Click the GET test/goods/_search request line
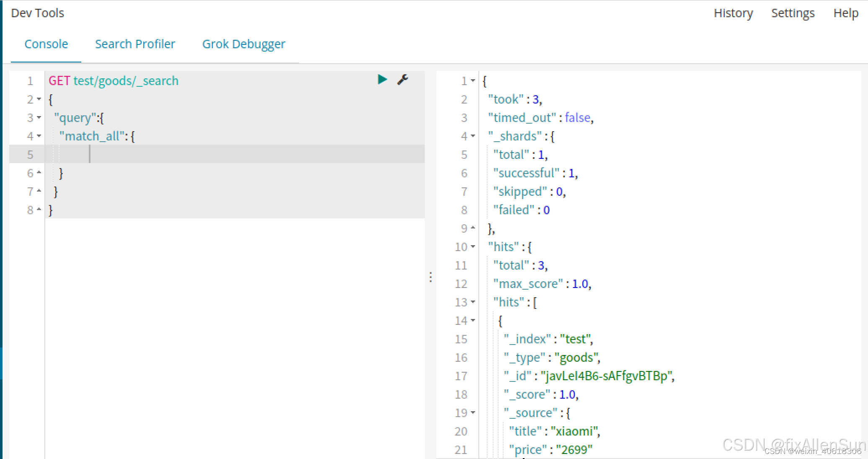Viewport: 868px width, 459px height. (114, 81)
